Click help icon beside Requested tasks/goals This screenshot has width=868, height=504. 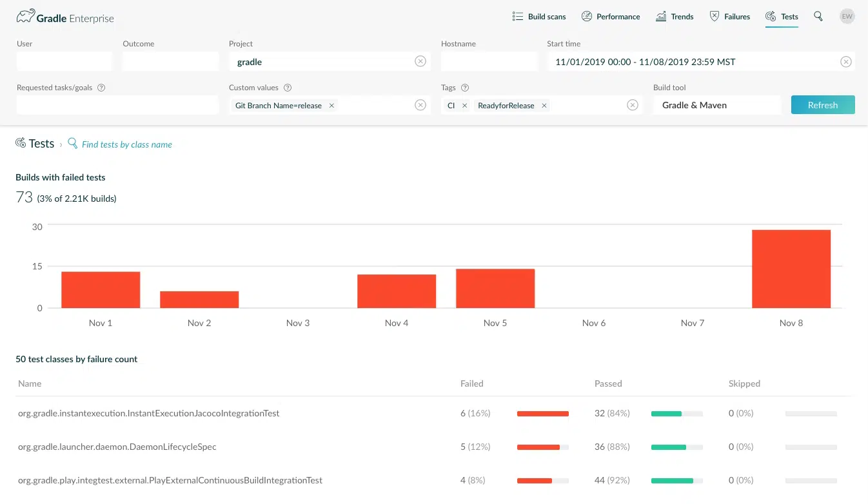101,88
